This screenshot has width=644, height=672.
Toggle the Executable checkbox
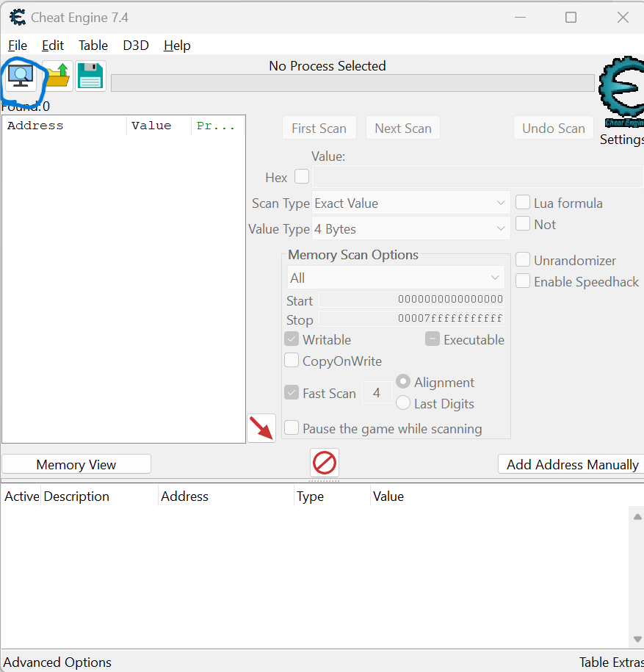coord(433,339)
